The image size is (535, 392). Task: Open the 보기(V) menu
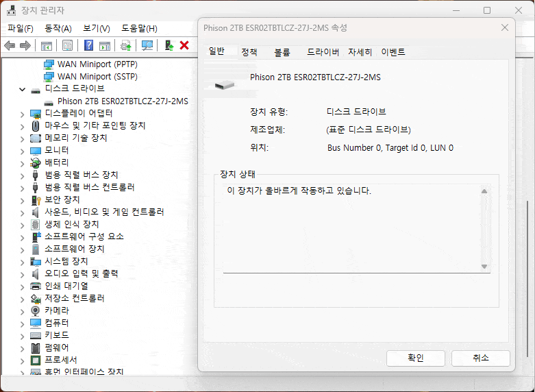click(96, 28)
